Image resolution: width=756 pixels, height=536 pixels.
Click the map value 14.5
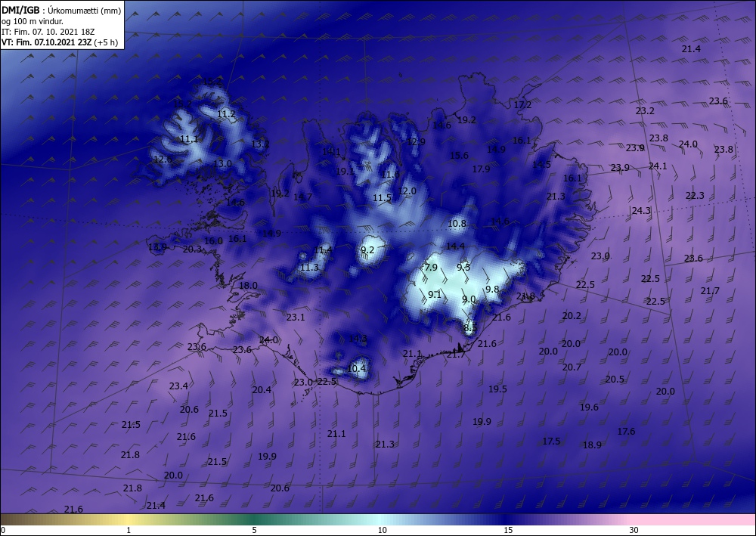click(x=541, y=165)
